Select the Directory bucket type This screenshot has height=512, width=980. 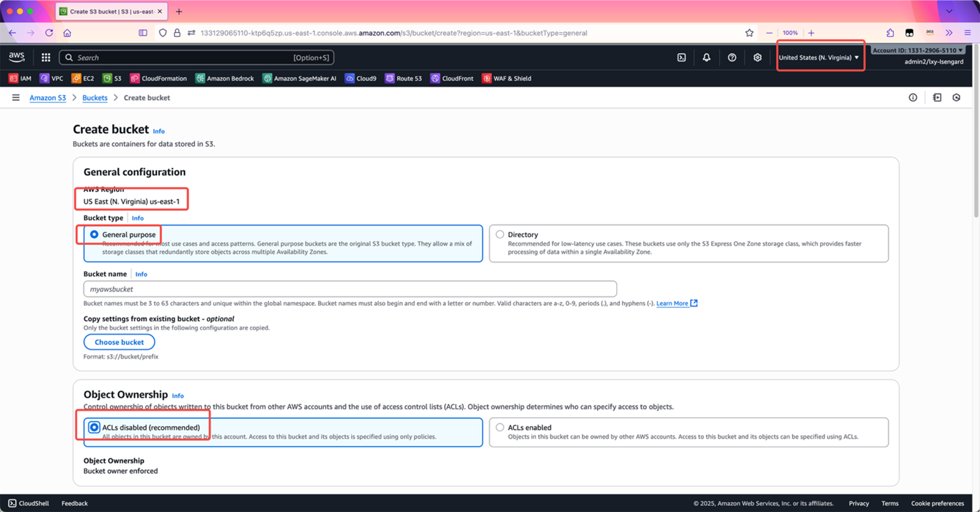[x=500, y=234]
